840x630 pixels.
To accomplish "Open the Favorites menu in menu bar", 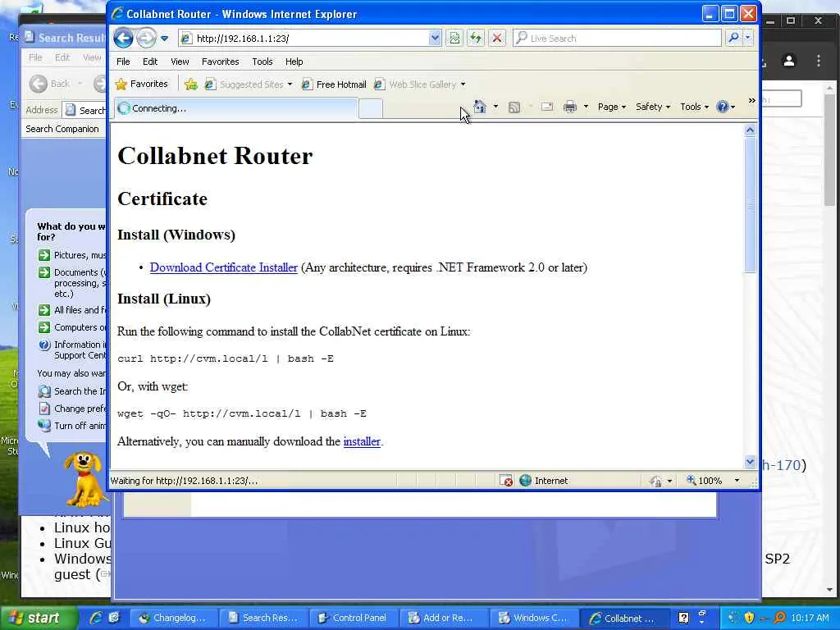I will click(220, 62).
